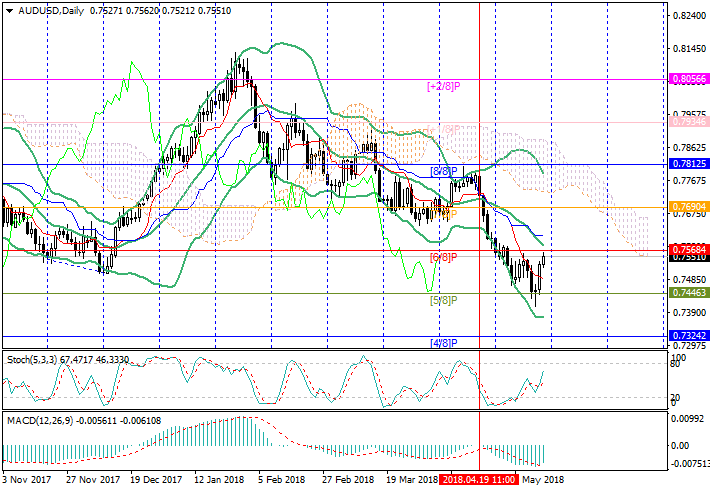
Task: Select the blue 0.78125 price tag
Action: (x=689, y=164)
